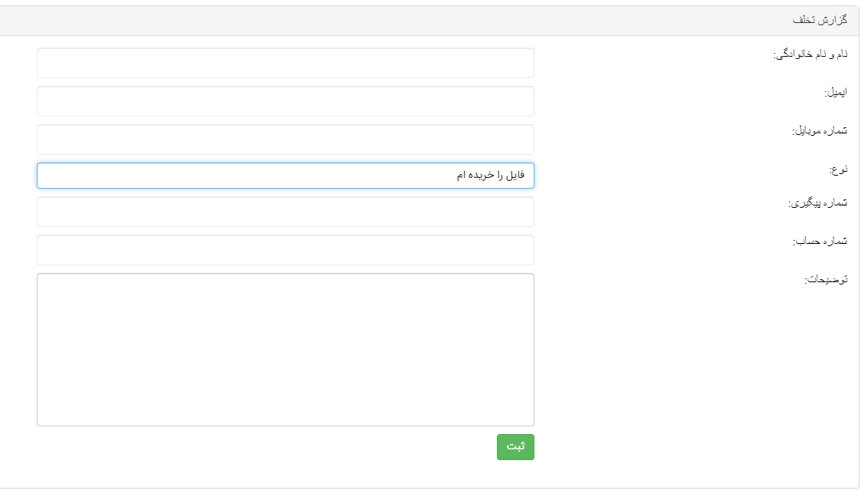Focus the ایمیل text field

coord(285,101)
